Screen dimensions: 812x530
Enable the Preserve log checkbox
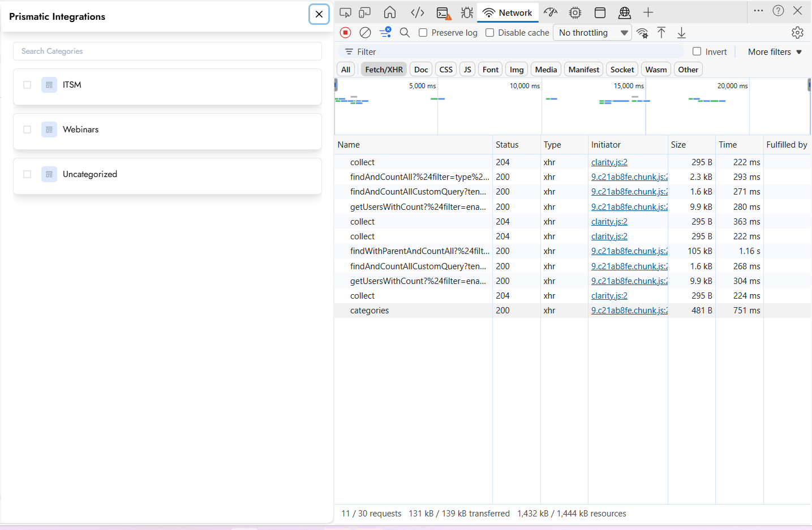pyautogui.click(x=423, y=33)
